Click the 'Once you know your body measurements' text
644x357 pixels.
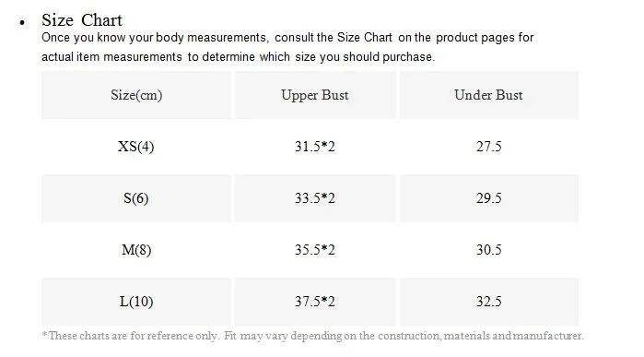(155, 38)
